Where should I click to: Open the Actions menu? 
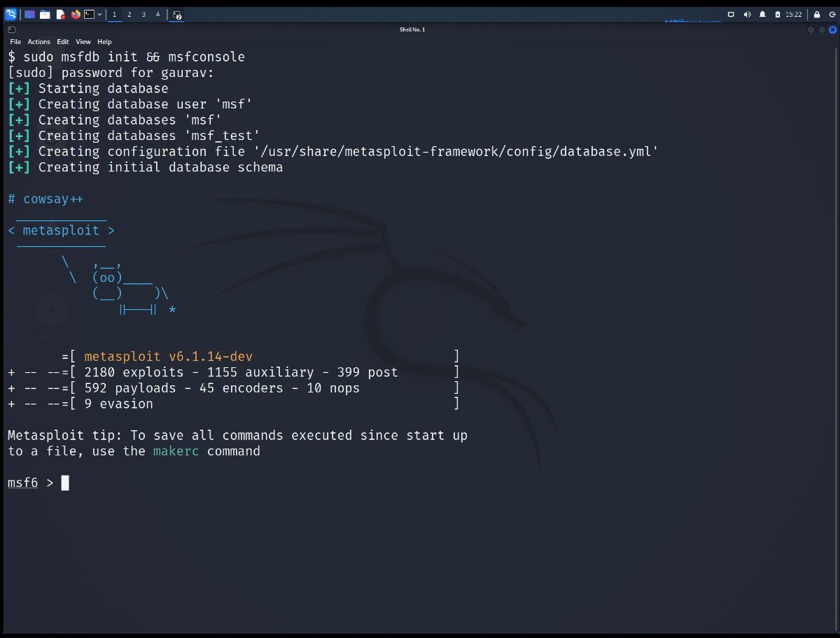tap(38, 41)
